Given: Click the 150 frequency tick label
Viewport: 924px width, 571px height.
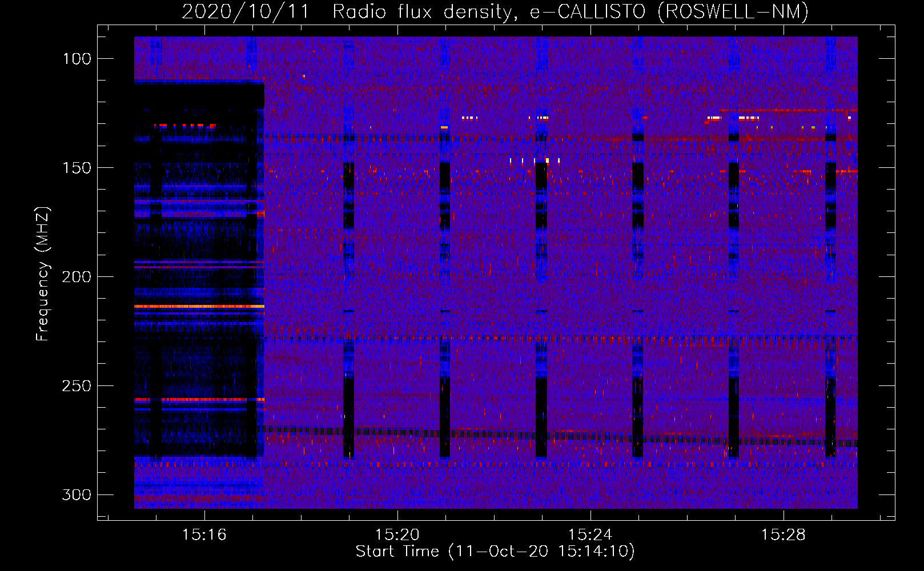Looking at the screenshot, I should [77, 168].
